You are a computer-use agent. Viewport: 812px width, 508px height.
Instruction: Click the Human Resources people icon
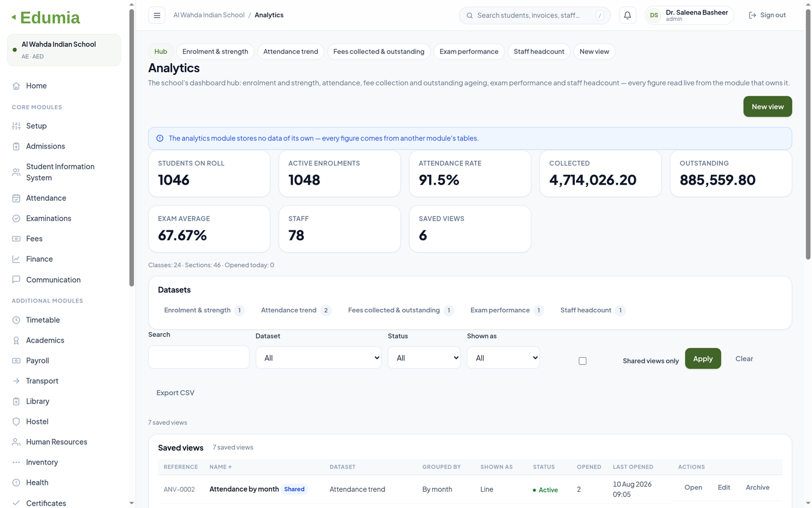tap(16, 442)
